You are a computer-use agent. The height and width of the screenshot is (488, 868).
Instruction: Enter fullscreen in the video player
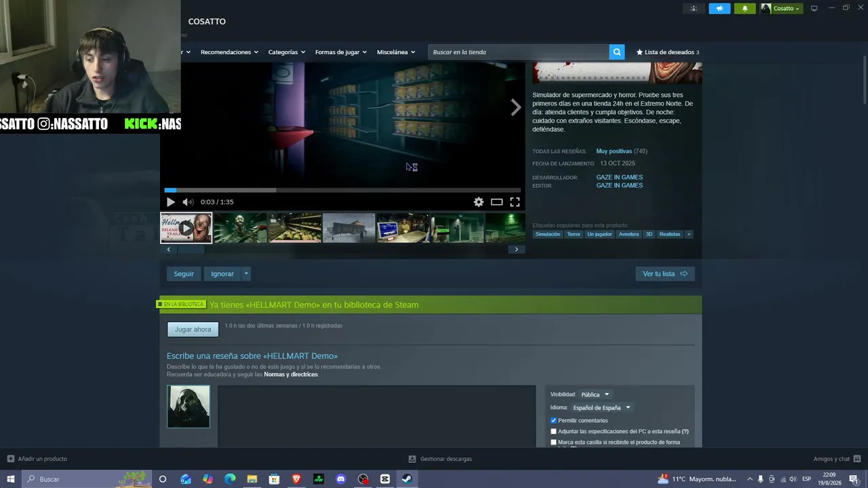515,202
